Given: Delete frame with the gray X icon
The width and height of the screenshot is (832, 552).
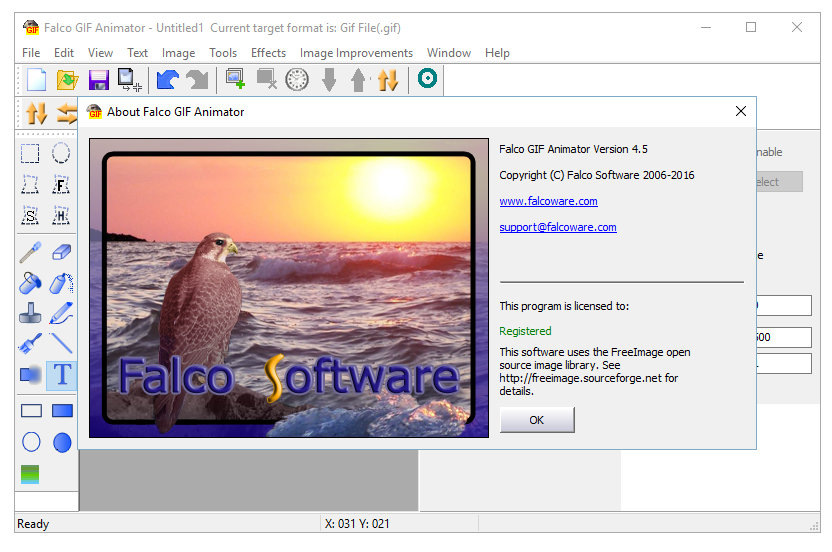Looking at the screenshot, I should 266,79.
